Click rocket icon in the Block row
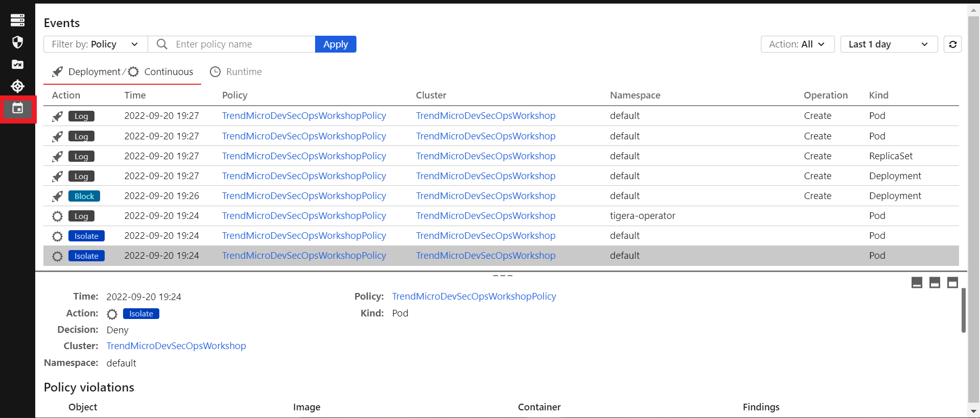 pyautogui.click(x=58, y=196)
